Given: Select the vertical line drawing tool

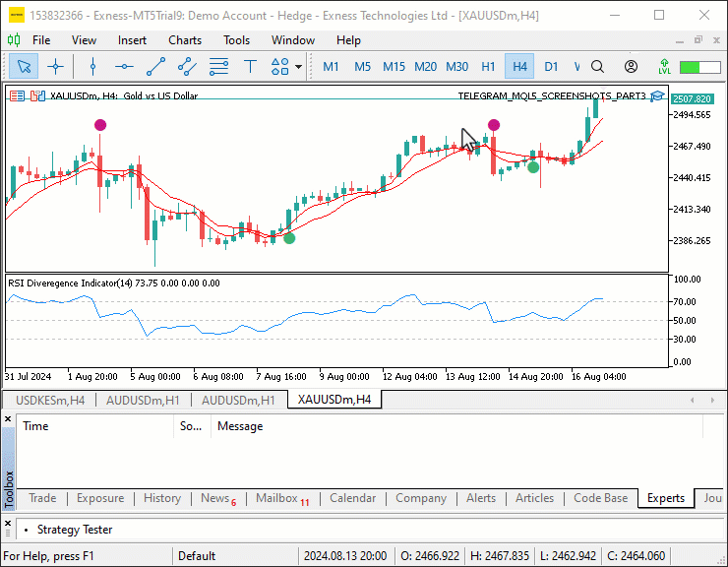Looking at the screenshot, I should coord(92,67).
